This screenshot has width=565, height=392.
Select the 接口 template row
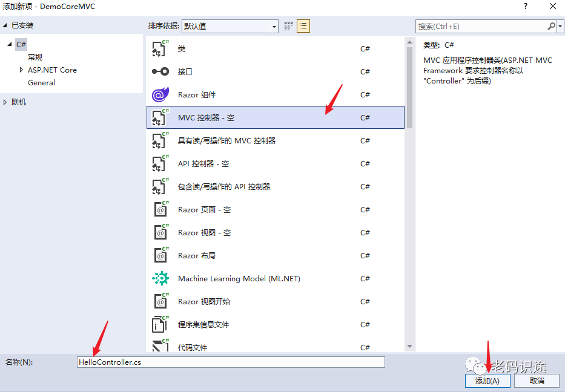[276, 71]
